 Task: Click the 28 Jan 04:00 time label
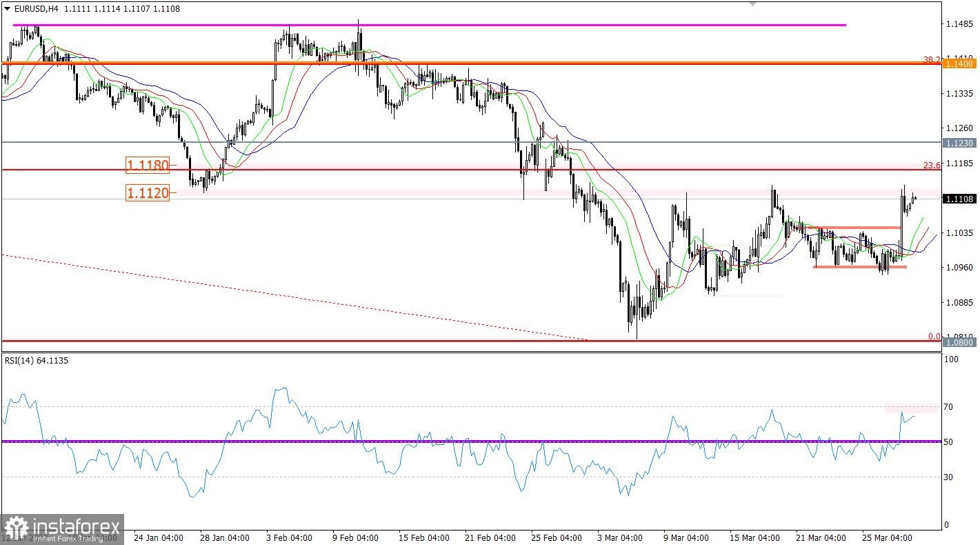click(224, 537)
